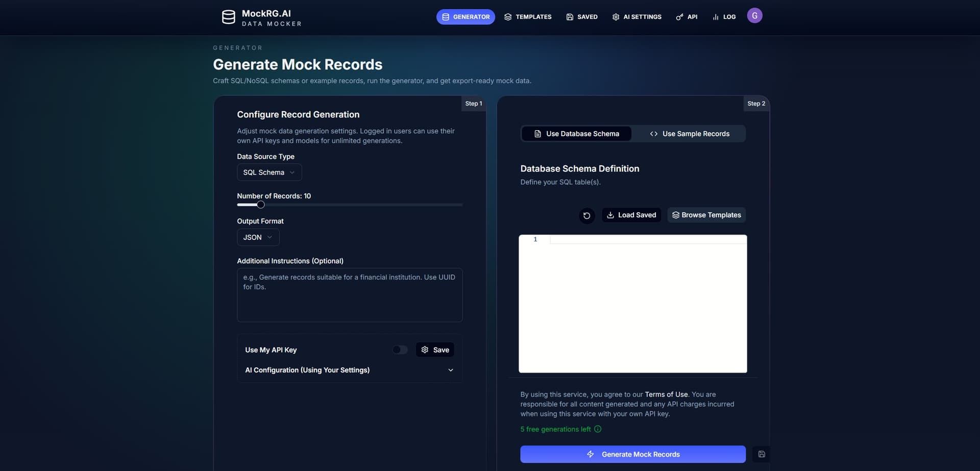Click the info icon next to free generations counter
Screen dimensions: 980x471
597,429
